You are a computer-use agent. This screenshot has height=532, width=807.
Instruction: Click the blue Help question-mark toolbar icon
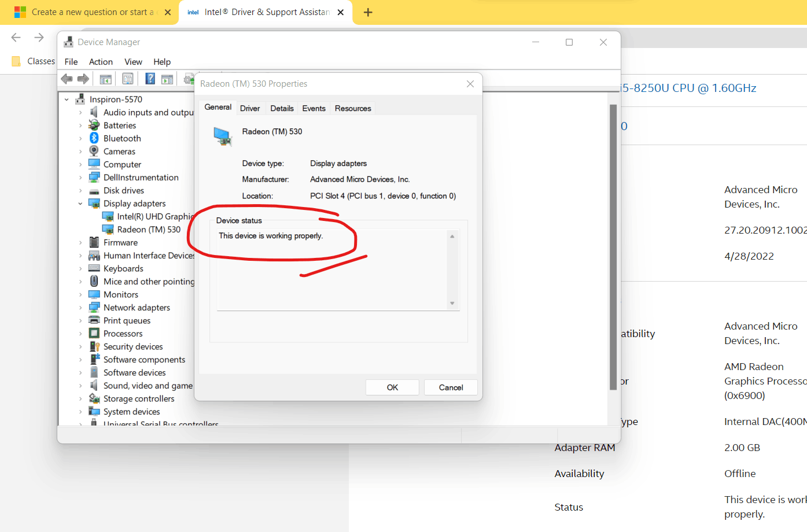(150, 79)
